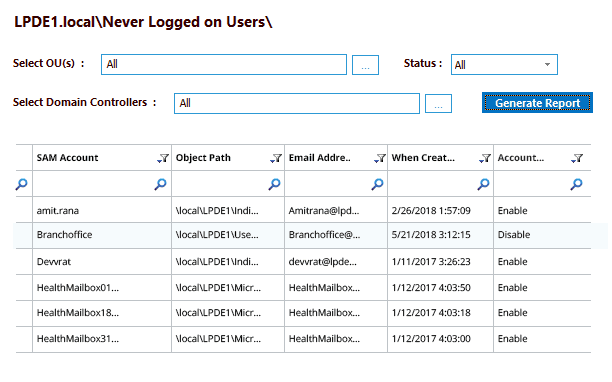Click the Disable status cell

[542, 235]
